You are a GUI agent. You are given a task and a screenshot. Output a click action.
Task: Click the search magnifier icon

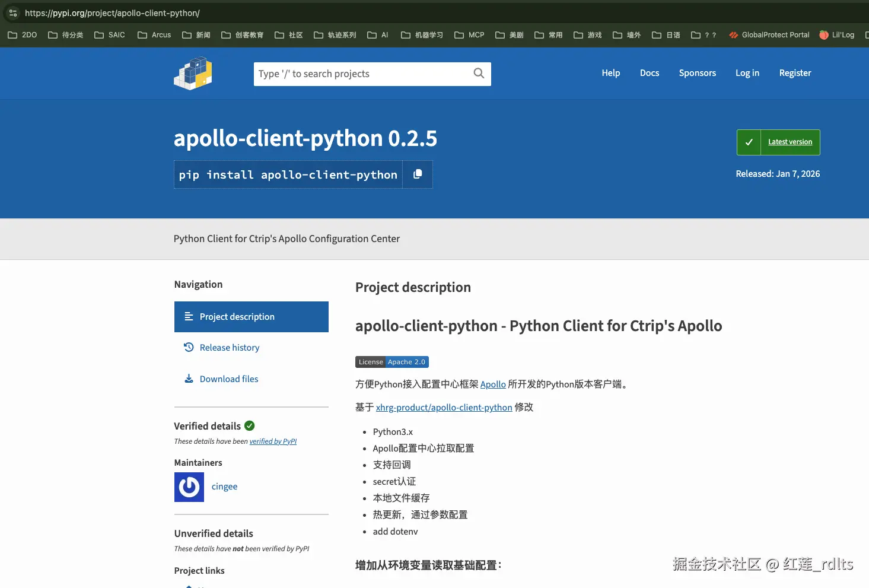click(479, 74)
